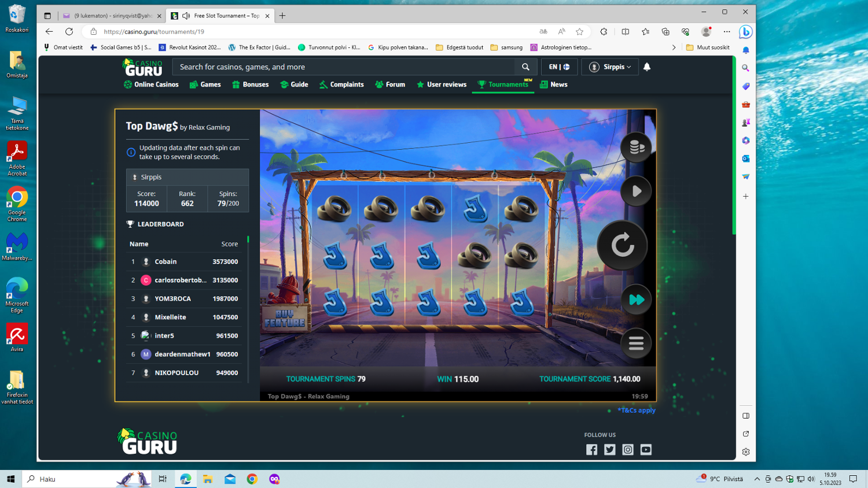Click the search magnifier icon on Casino Guru
Screen dimensions: 868x488
525,67
